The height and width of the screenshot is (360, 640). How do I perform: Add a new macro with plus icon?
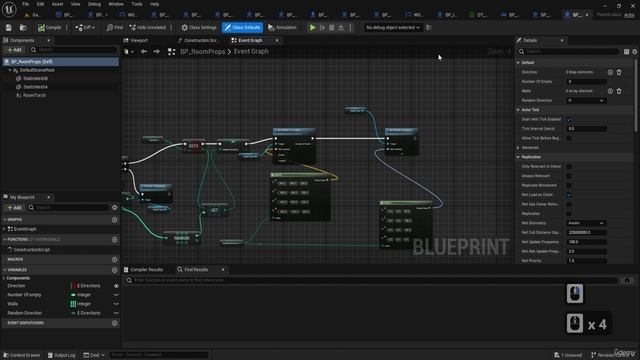click(115, 260)
